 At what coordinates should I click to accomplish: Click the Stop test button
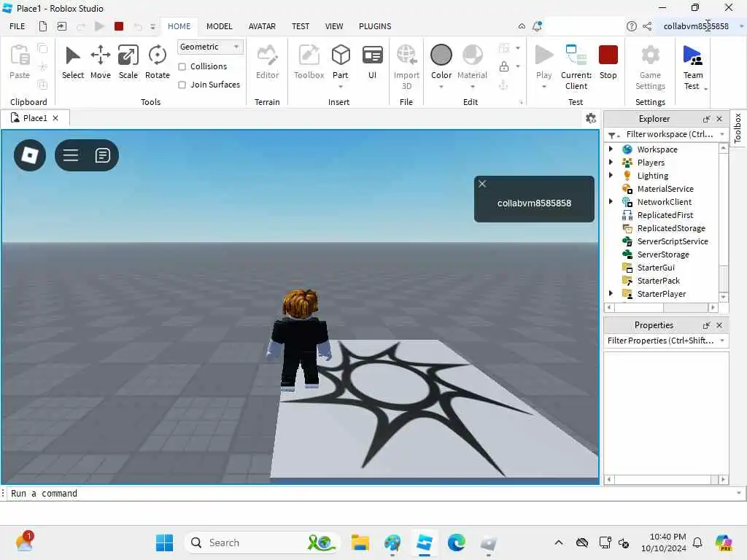click(x=608, y=62)
